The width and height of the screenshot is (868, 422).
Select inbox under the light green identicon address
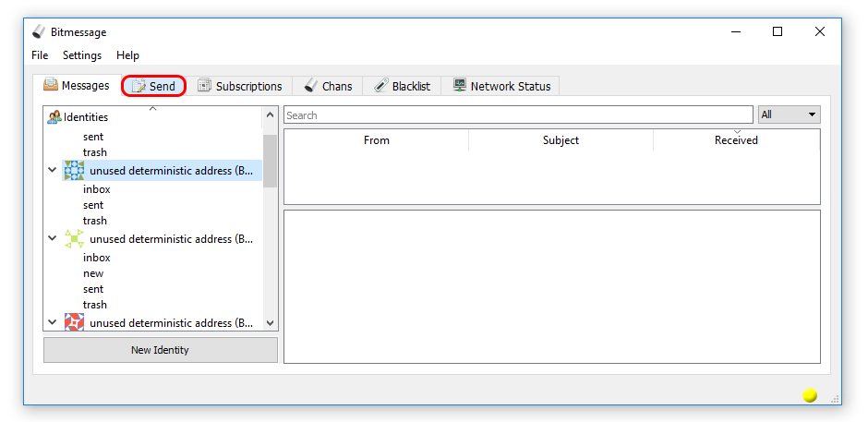(97, 258)
